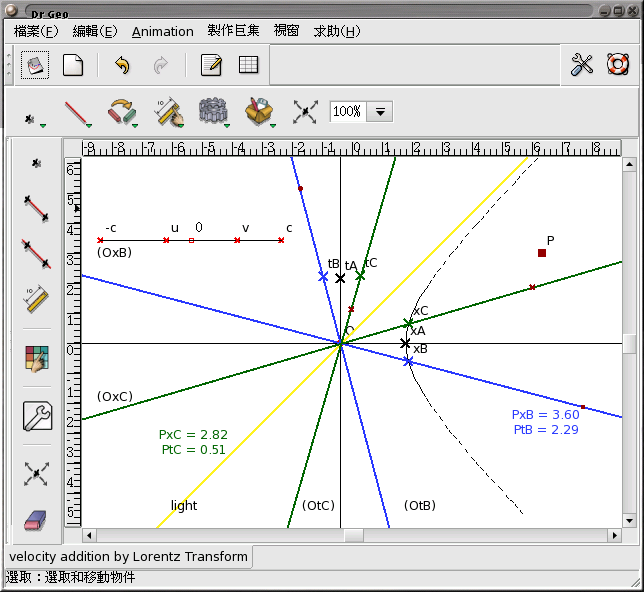
Task: Select the segment tool in sidebar
Action: pos(36,208)
